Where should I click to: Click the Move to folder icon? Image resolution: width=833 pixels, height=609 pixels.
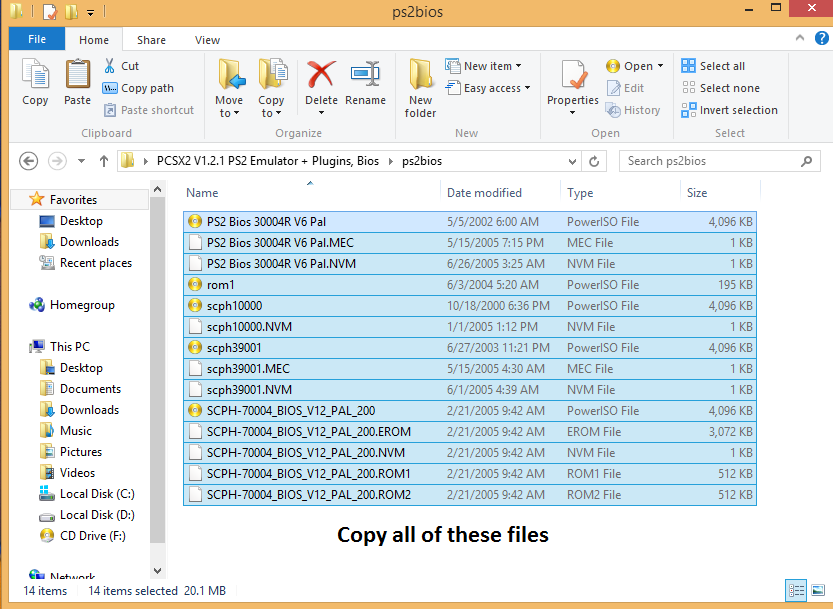click(x=232, y=74)
